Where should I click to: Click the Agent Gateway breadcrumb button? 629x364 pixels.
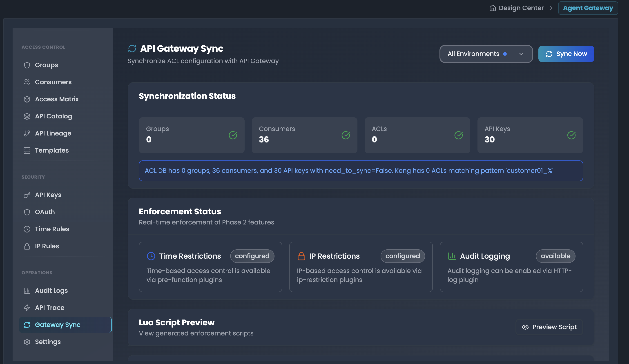pyautogui.click(x=588, y=8)
